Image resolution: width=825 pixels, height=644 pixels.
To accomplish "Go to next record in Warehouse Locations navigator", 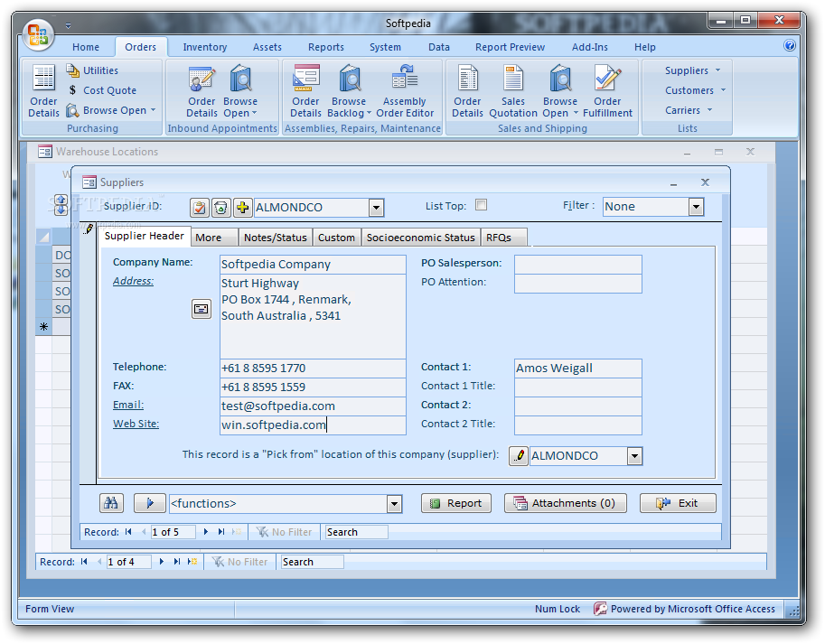I will [162, 562].
